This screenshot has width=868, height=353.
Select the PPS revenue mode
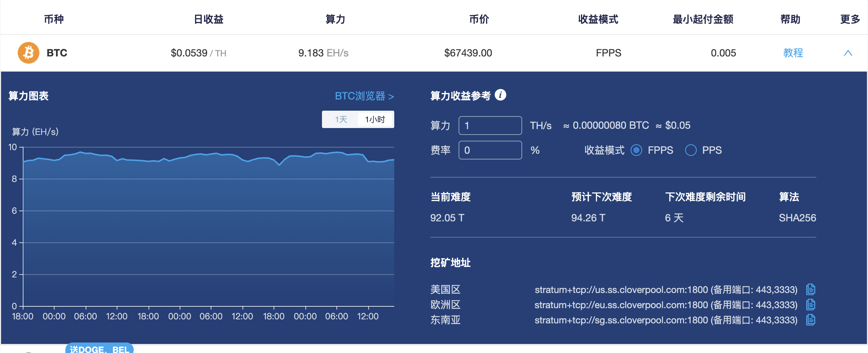coord(691,150)
